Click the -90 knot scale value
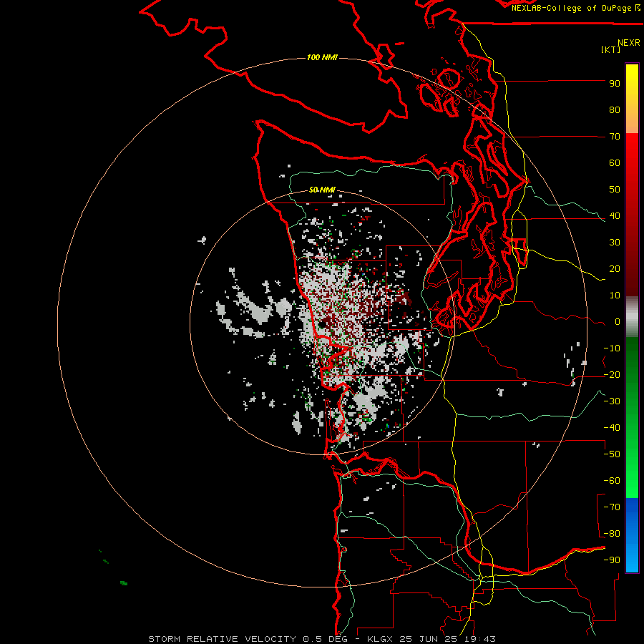The width and height of the screenshot is (644, 644). click(612, 560)
